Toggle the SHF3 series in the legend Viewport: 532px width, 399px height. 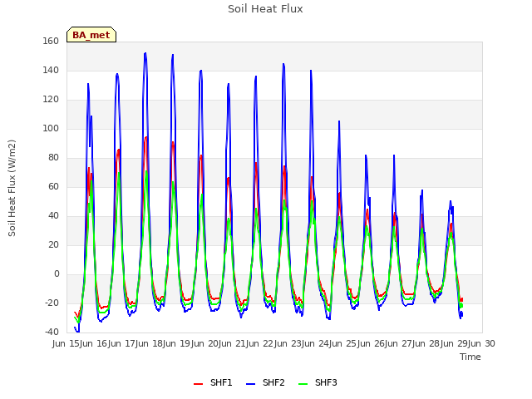tap(318, 382)
